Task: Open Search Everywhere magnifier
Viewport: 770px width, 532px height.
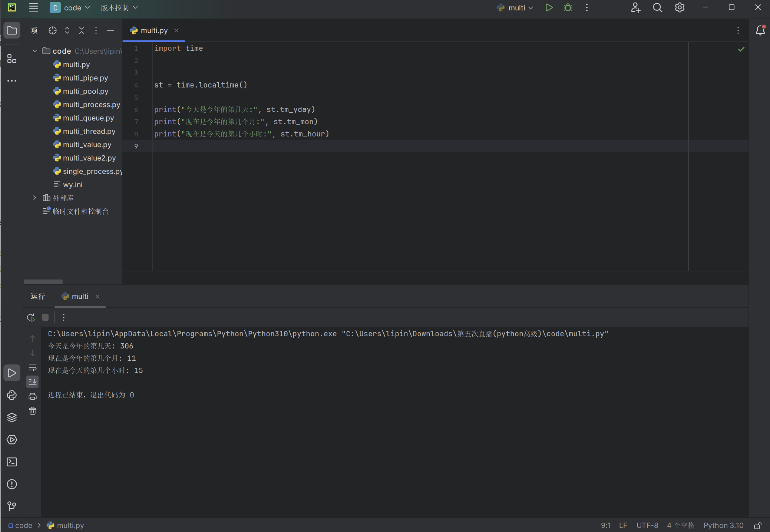Action: point(657,7)
